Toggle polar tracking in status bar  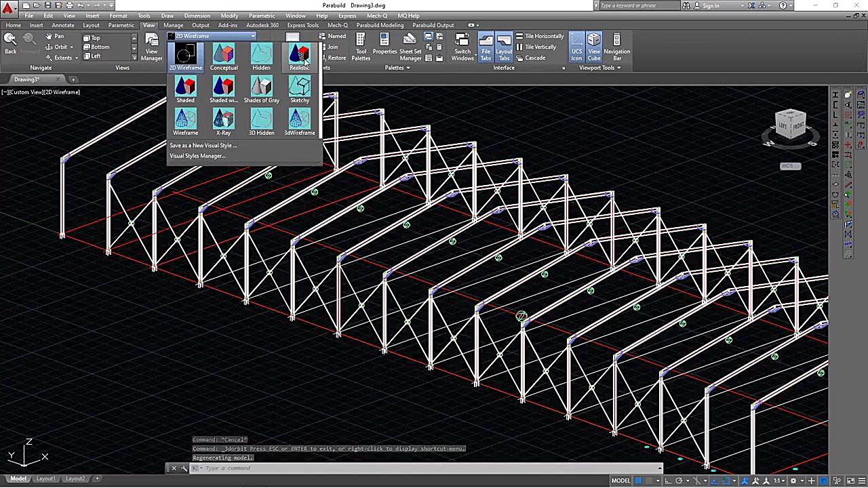pyautogui.click(x=680, y=481)
